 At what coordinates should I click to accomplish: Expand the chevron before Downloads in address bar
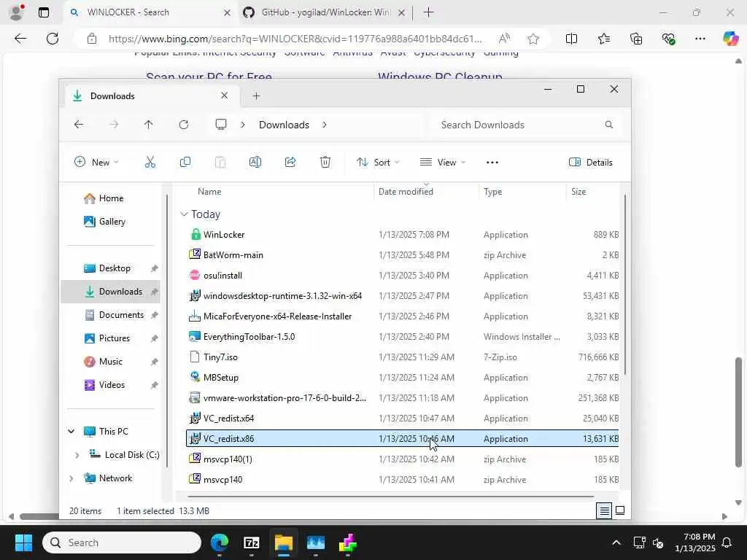coord(243,125)
